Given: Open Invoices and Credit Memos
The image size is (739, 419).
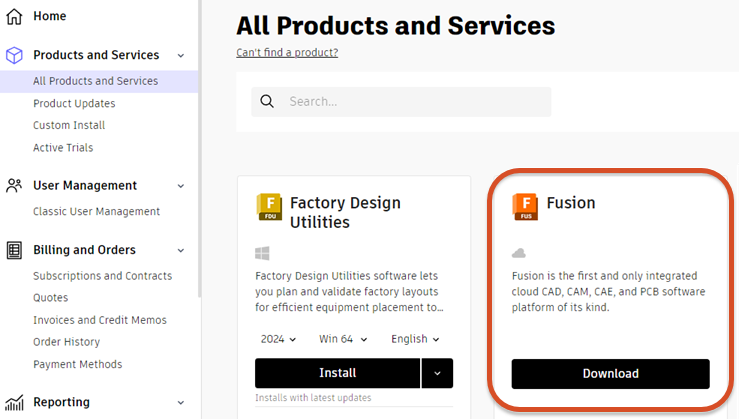Looking at the screenshot, I should pos(99,320).
